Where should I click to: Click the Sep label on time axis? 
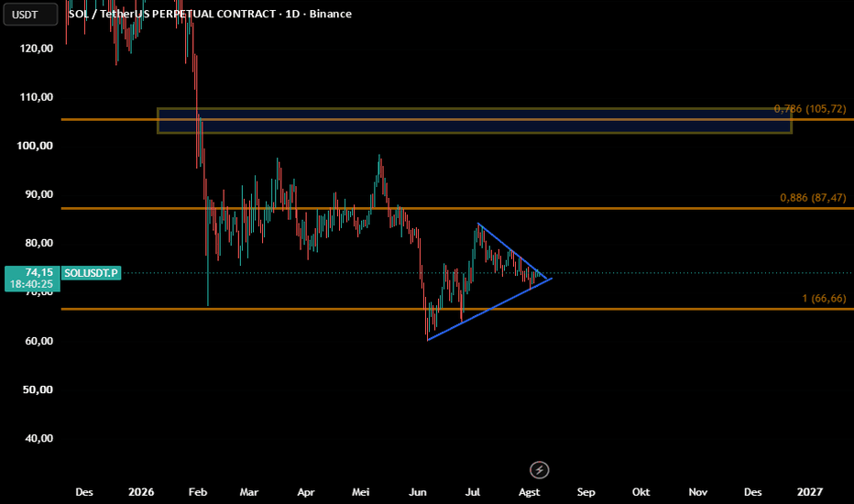(586, 492)
